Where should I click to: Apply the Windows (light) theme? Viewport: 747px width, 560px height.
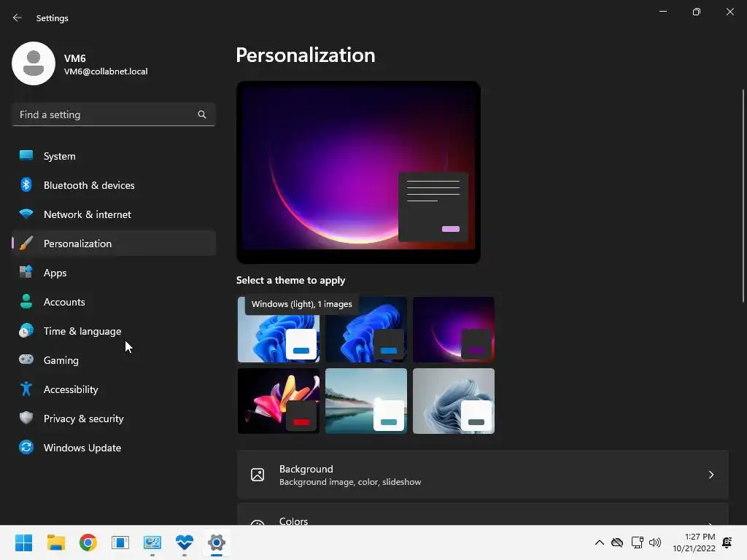coord(279,330)
